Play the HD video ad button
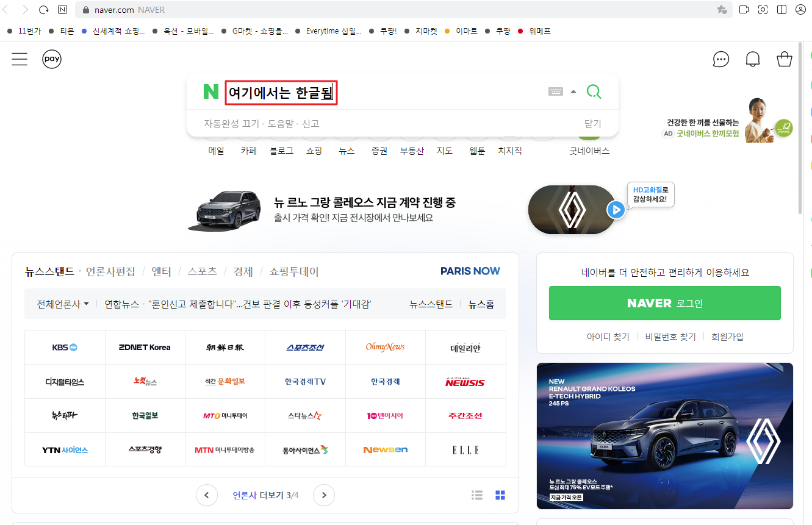 (616, 210)
